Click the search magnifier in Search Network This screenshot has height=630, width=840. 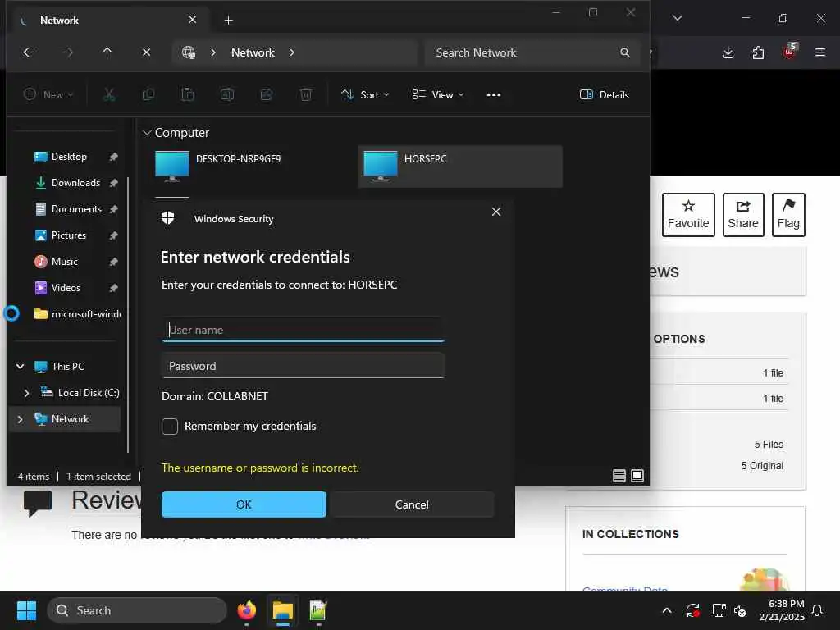[624, 52]
